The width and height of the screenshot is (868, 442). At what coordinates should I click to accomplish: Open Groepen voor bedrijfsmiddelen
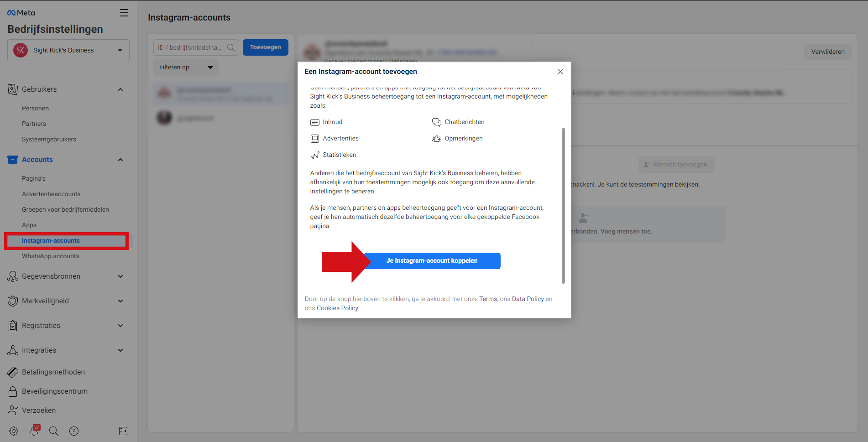tap(65, 209)
